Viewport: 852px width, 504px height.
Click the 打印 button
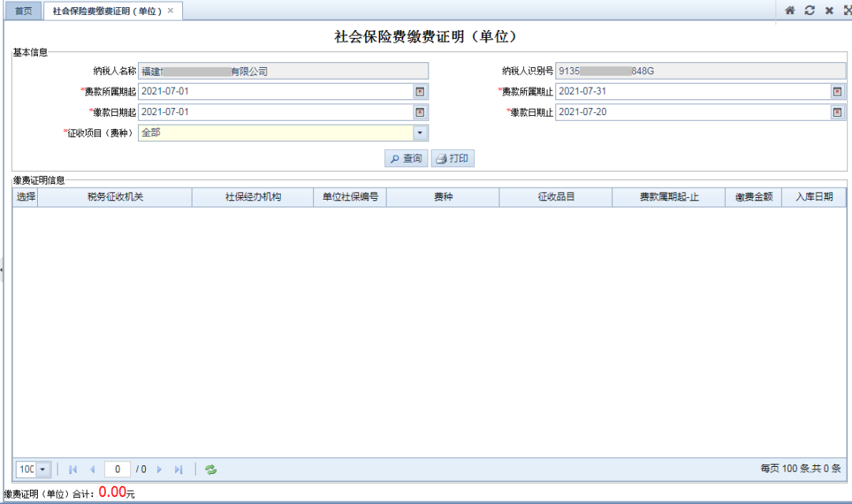(x=452, y=158)
